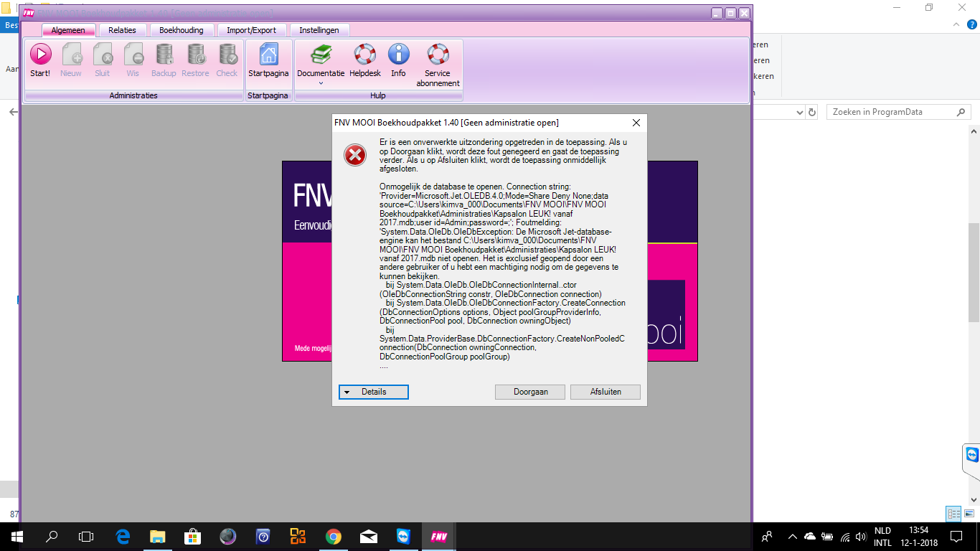Screen dimensions: 980x551
Task: Open File Explorer from taskbar
Action: coord(158,537)
